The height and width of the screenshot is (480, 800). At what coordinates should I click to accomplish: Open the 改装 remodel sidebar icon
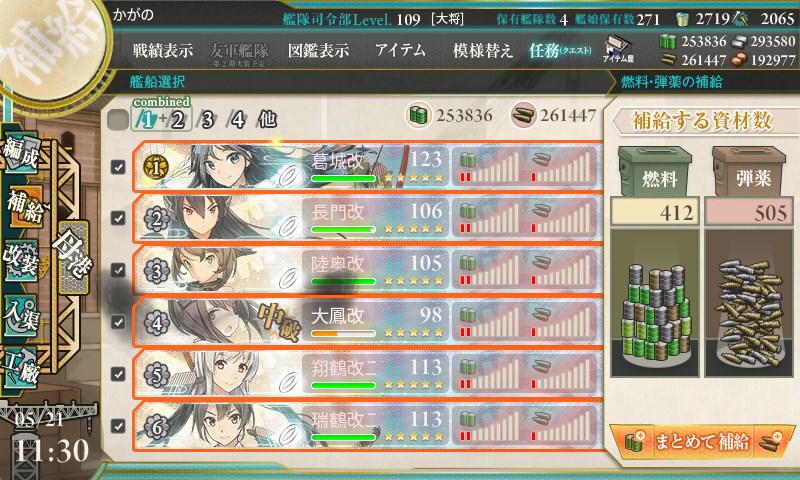[21, 260]
